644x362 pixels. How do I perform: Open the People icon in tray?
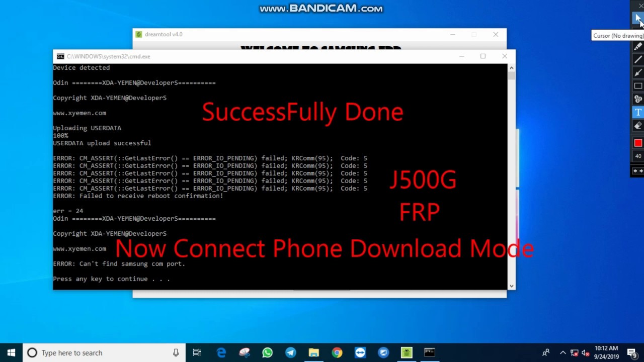point(546,353)
